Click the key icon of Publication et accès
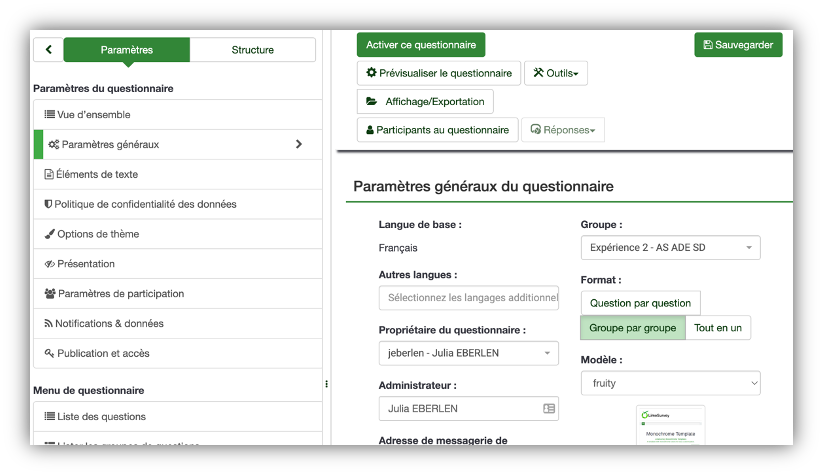 49,353
